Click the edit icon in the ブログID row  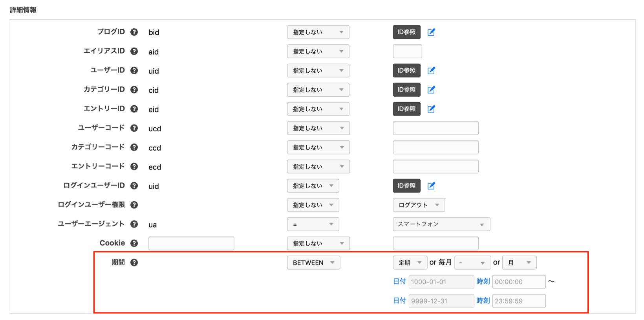[431, 32]
